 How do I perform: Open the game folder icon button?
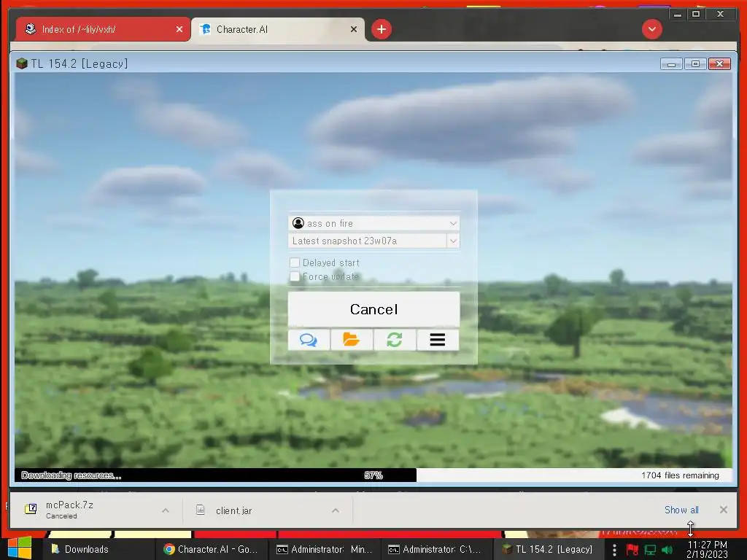[352, 340]
